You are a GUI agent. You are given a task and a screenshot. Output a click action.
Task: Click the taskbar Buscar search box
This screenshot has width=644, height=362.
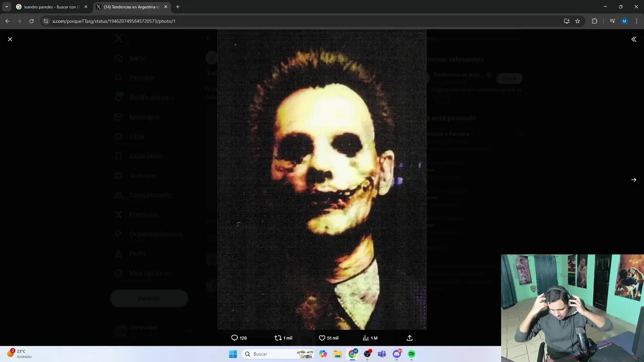pyautogui.click(x=278, y=354)
